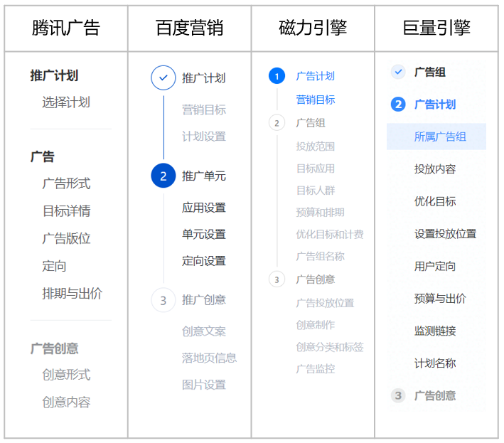Go to 目标详情
This screenshot has height=443, width=504.
pos(66,211)
